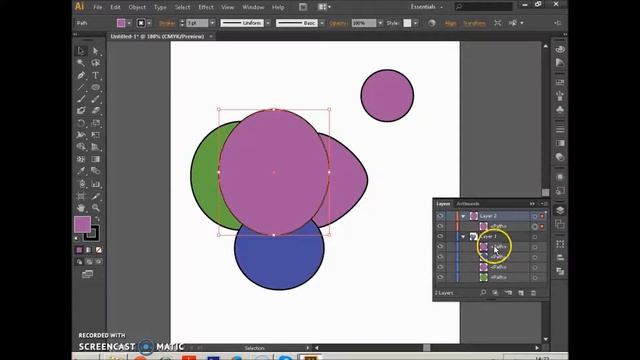Select the Perspective Grid tool
The width and height of the screenshot is (640, 360).
point(96,147)
